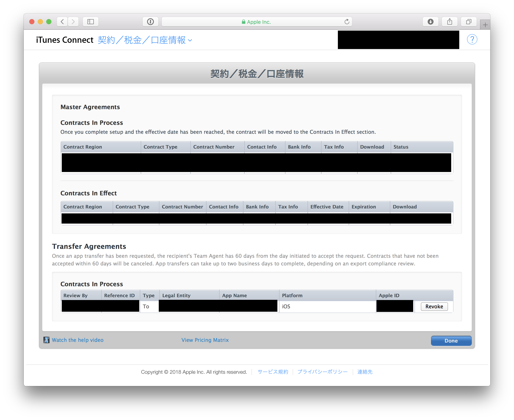
Task: Open View Pricing Matrix link
Action: pyautogui.click(x=205, y=340)
